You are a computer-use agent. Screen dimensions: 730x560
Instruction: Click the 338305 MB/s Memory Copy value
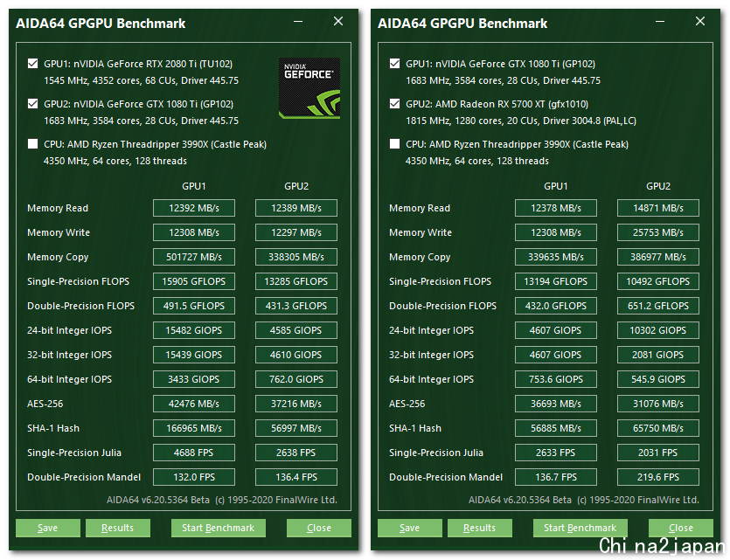[x=296, y=257]
